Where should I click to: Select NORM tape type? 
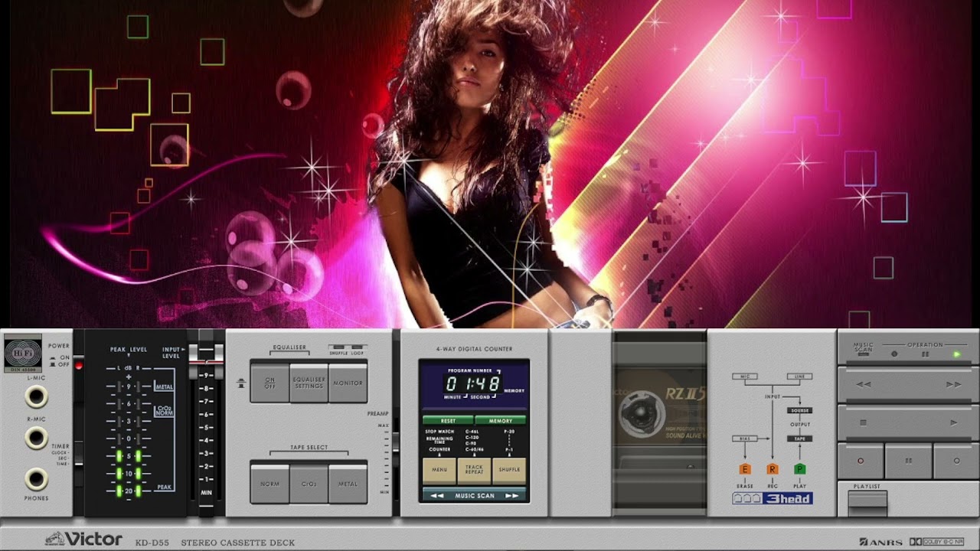(x=269, y=484)
